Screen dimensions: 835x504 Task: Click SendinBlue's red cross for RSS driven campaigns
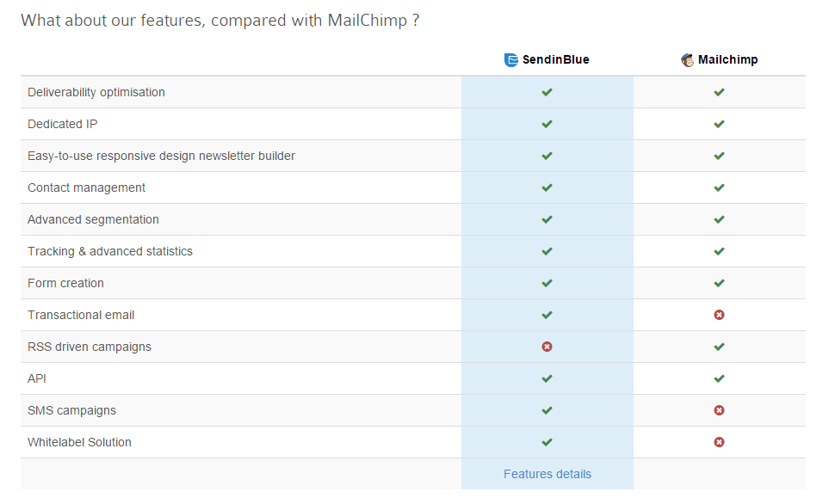click(547, 347)
